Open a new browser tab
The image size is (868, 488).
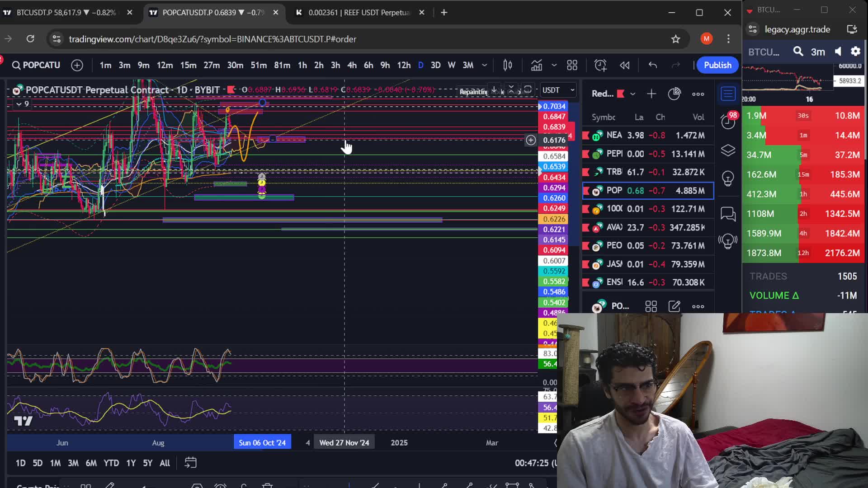[x=444, y=13]
